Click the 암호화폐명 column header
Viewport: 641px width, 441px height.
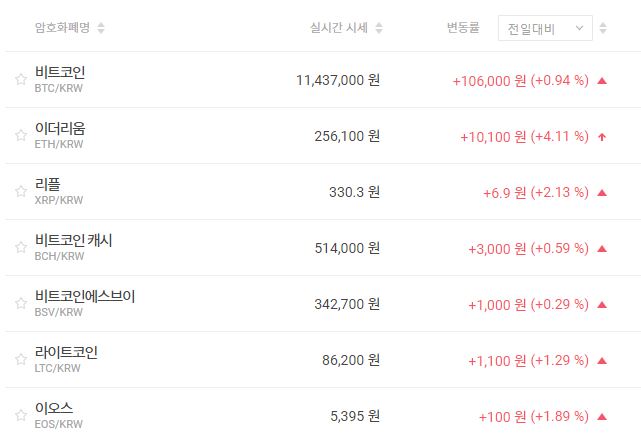[62, 28]
